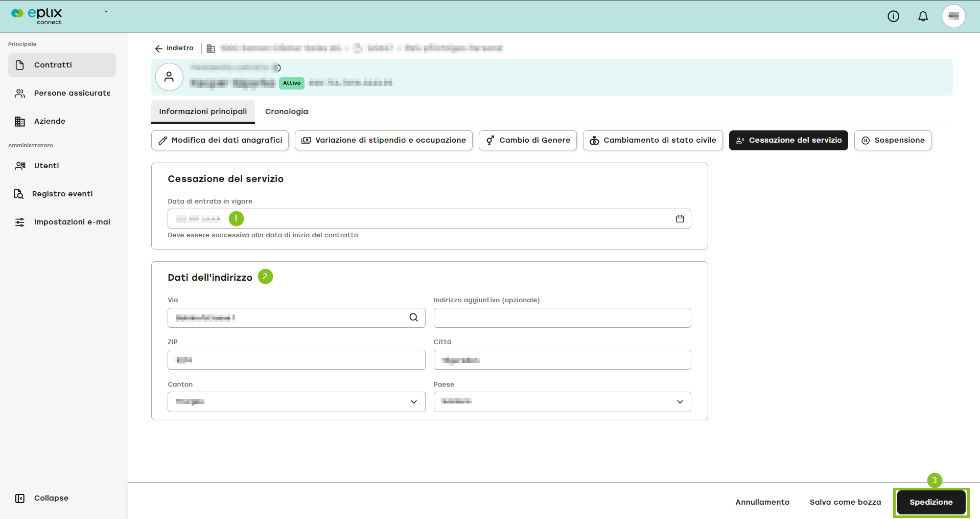Screen dimensions: 980x519
Task: Choose Cambio di Genere
Action: click(528, 140)
